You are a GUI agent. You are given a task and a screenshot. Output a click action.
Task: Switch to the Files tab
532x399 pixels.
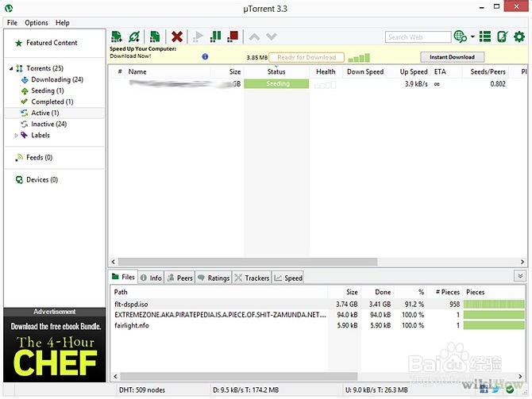(x=124, y=278)
